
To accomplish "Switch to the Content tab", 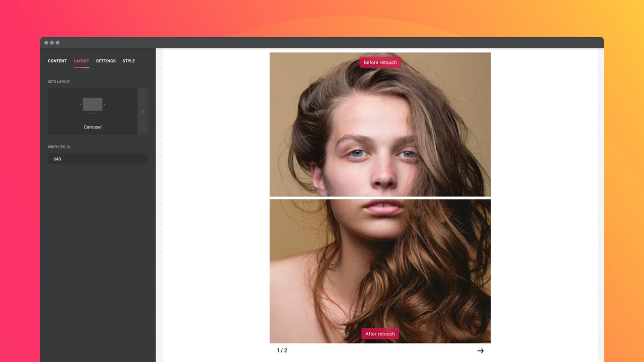I will point(57,61).
